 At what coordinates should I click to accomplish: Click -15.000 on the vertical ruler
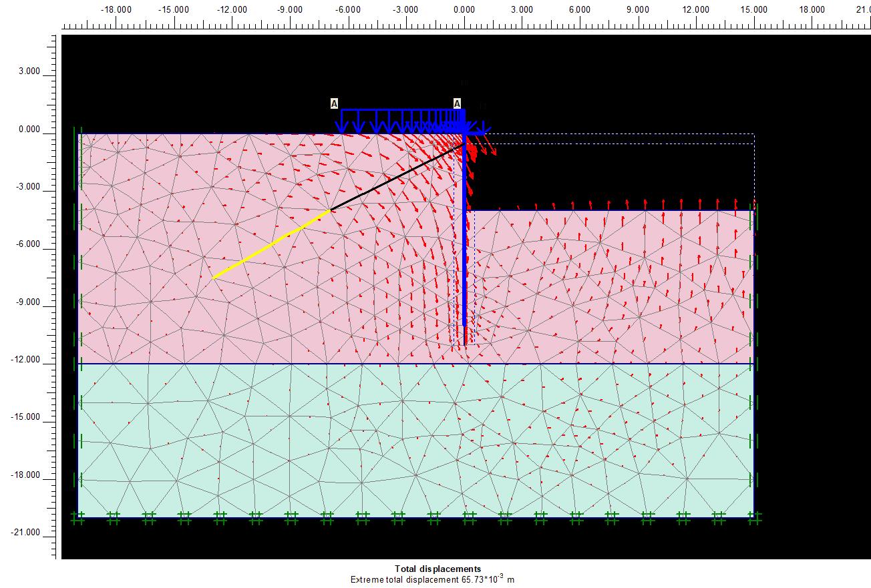[x=25, y=417]
